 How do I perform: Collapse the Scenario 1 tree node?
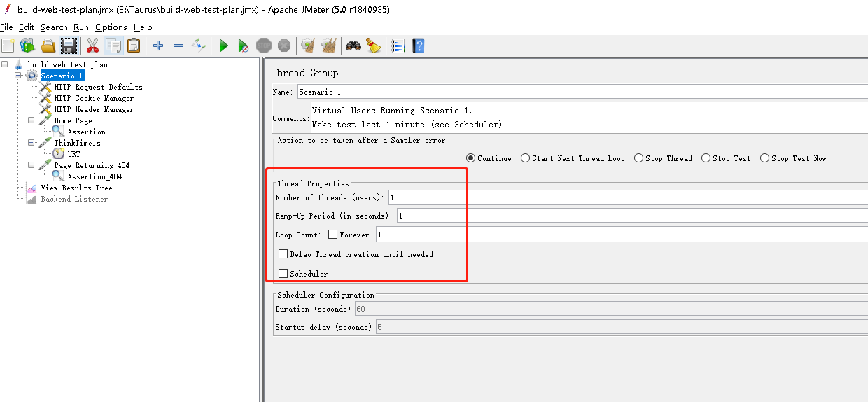19,76
